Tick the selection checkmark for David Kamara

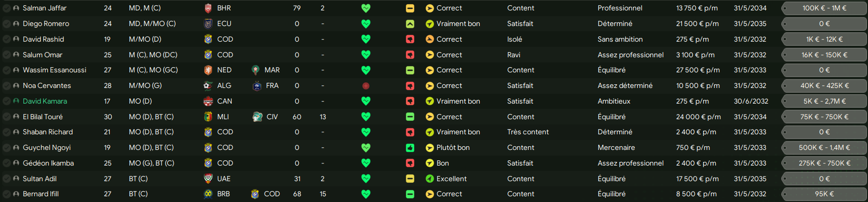point(6,102)
